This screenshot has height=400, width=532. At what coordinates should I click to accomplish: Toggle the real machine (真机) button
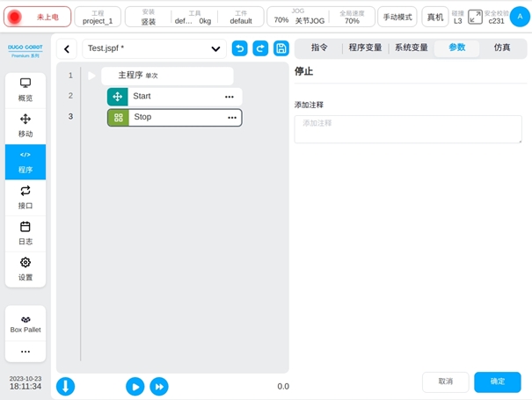tap(434, 17)
